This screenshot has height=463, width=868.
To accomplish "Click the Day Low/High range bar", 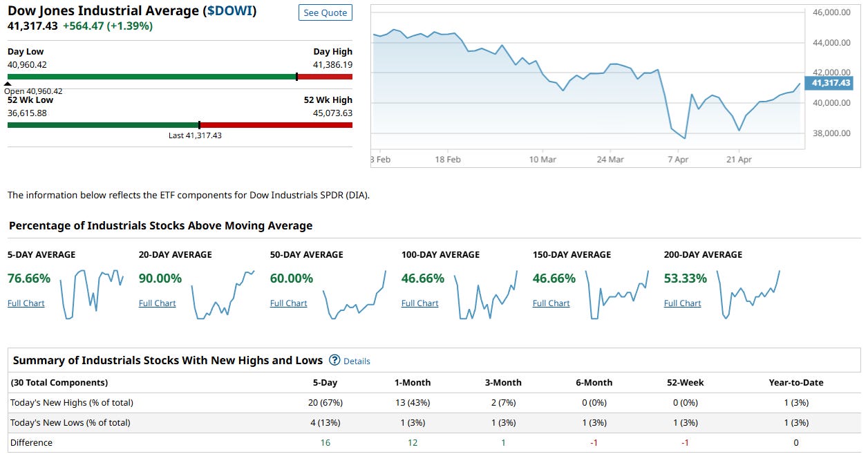I will coord(180,77).
